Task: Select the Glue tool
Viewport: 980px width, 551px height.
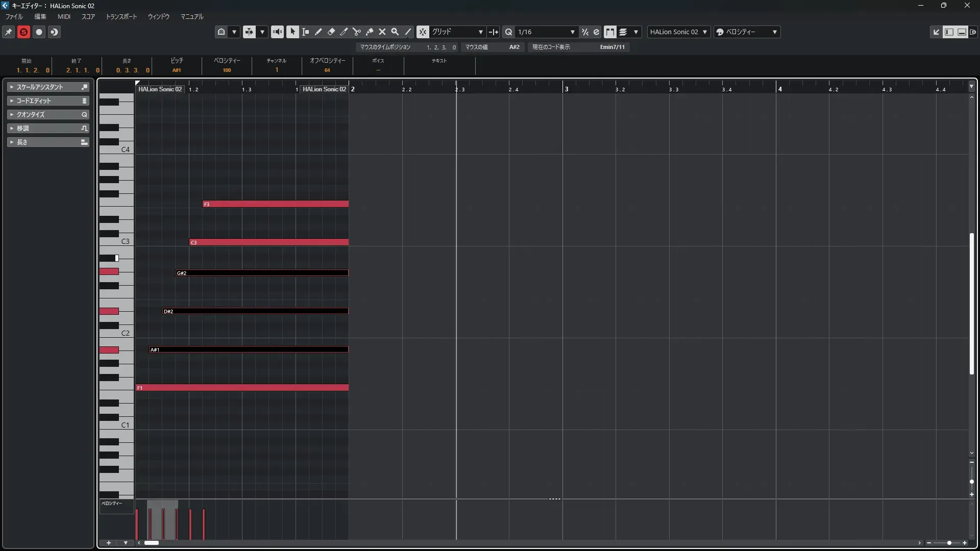Action: (370, 32)
